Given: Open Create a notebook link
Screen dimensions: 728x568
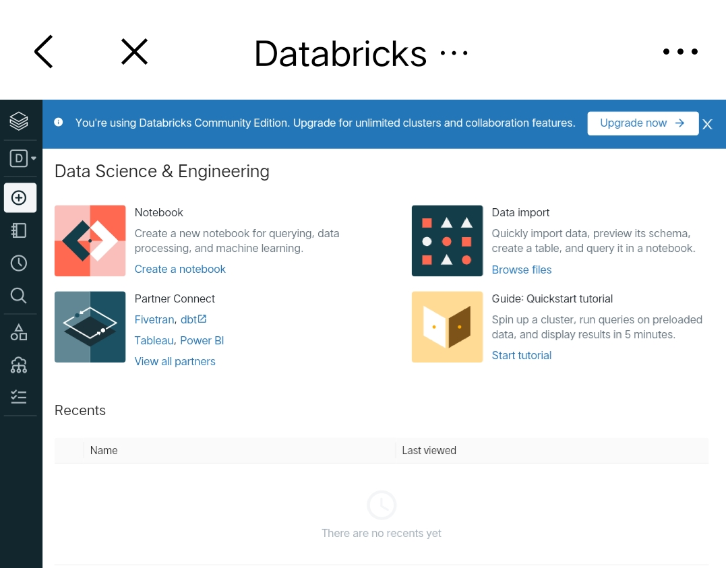Looking at the screenshot, I should click(180, 268).
